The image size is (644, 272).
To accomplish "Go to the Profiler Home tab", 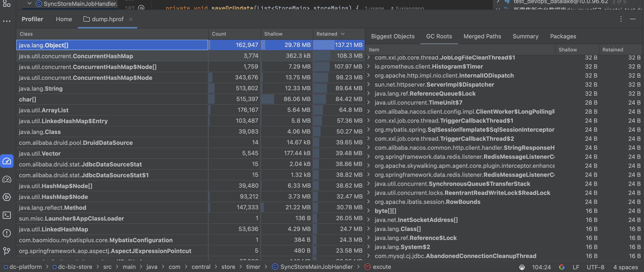I will click(64, 19).
